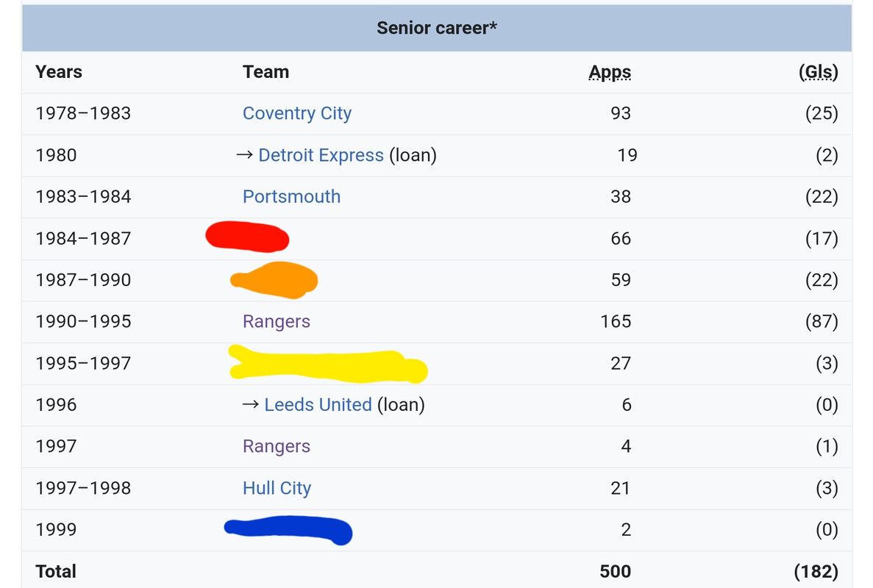Click the 165 appearances cell
873x588 pixels.
tap(616, 321)
